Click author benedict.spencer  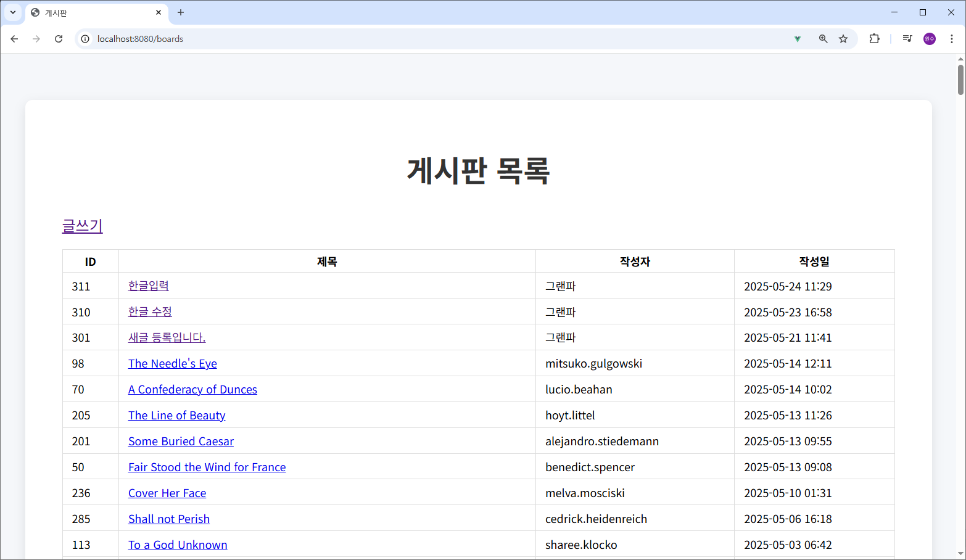590,467
